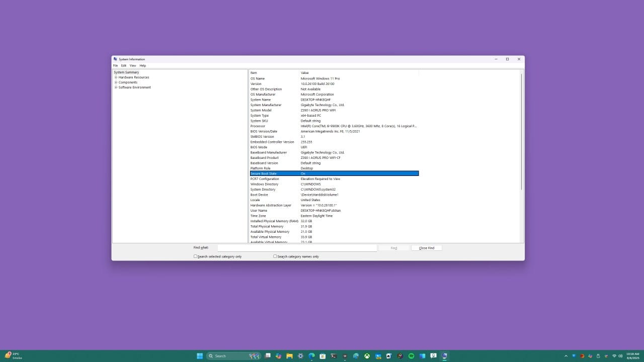
Task: Enable Search category names only
Action: coord(275,256)
